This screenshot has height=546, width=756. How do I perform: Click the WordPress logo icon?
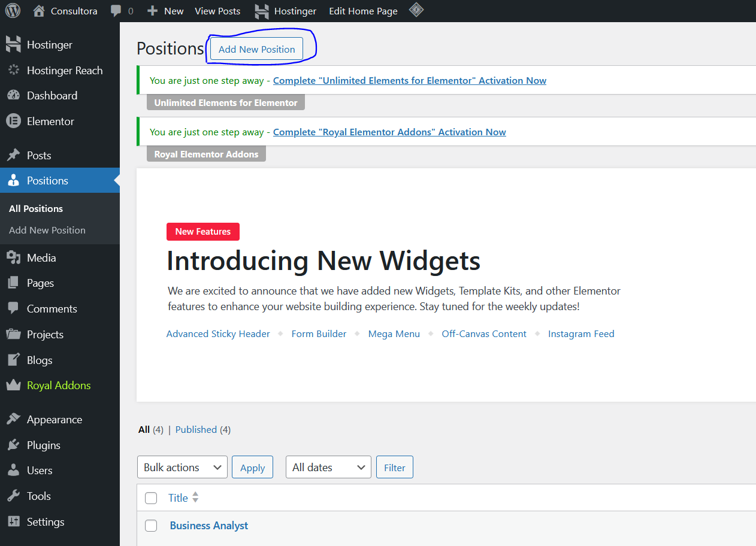13,11
